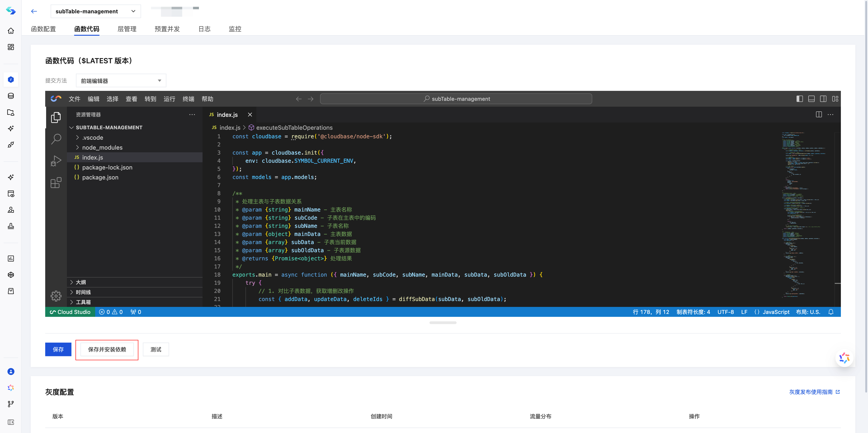Select the JavaScript language mode in status bar

pyautogui.click(x=776, y=312)
